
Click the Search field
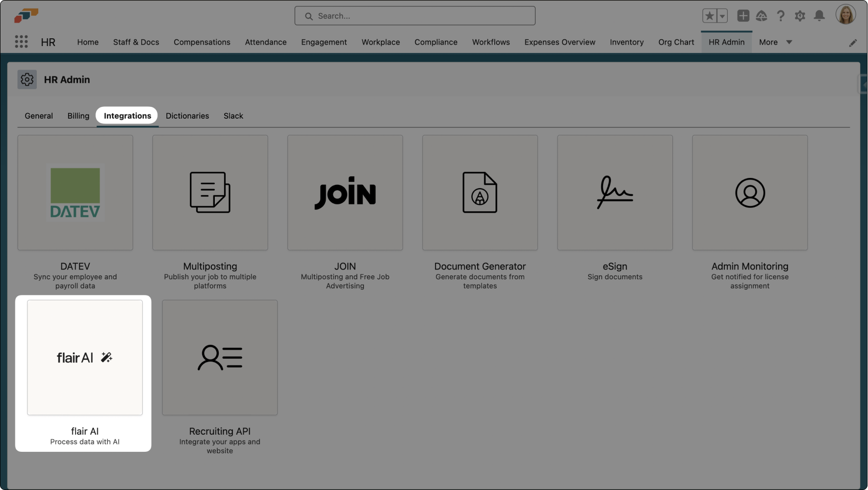pyautogui.click(x=415, y=15)
